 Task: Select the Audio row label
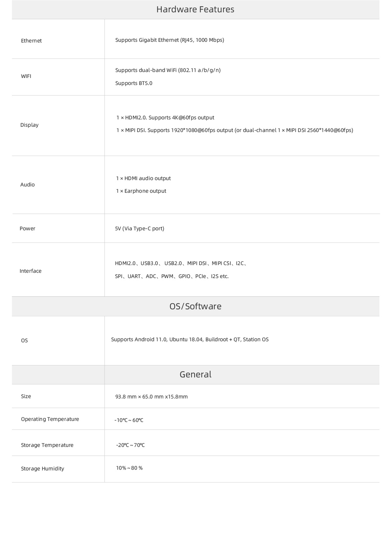pyautogui.click(x=27, y=185)
